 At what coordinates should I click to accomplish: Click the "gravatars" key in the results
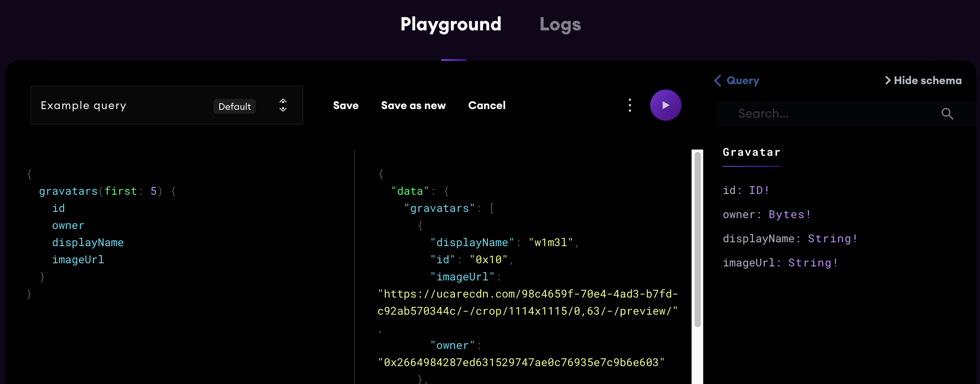[440, 208]
